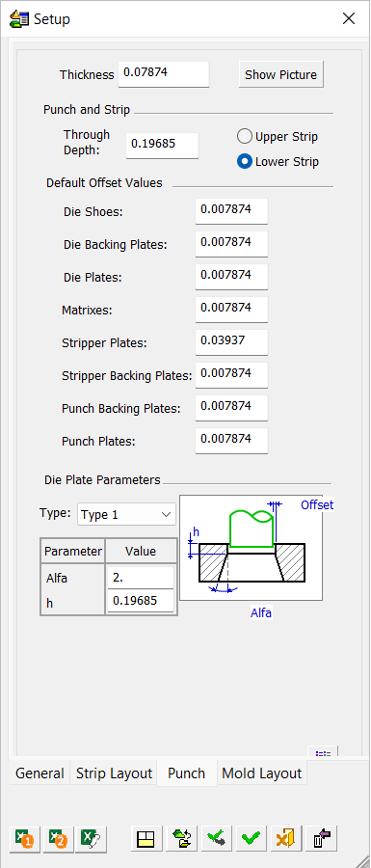Switch to the Strip Layout tab
371x868 pixels.
click(114, 773)
